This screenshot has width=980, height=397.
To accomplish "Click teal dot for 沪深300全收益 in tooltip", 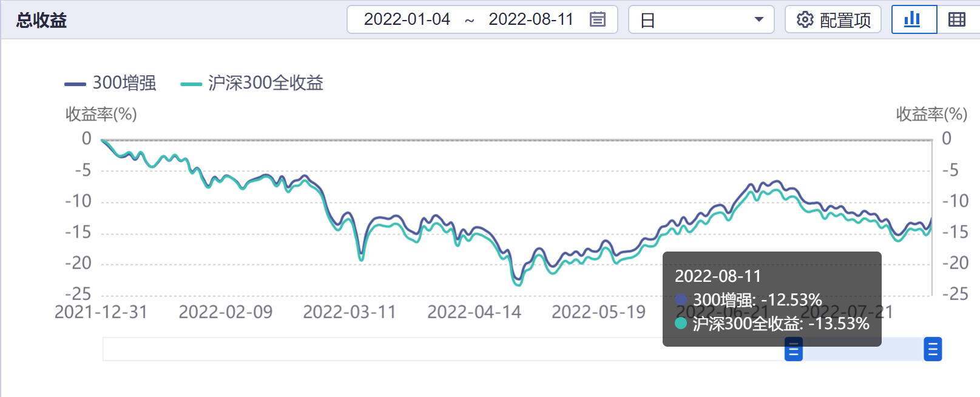I will [681, 324].
